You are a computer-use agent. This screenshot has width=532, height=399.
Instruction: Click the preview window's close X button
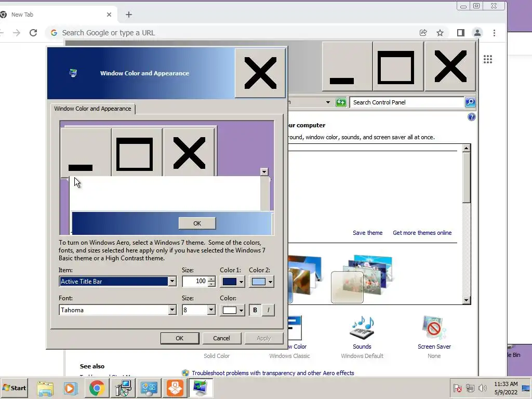click(x=189, y=152)
